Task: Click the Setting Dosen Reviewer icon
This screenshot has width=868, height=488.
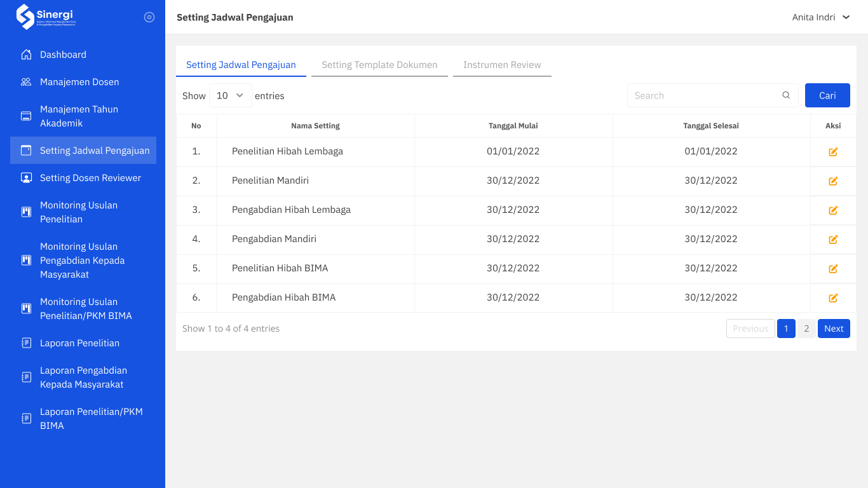Action: [x=26, y=178]
